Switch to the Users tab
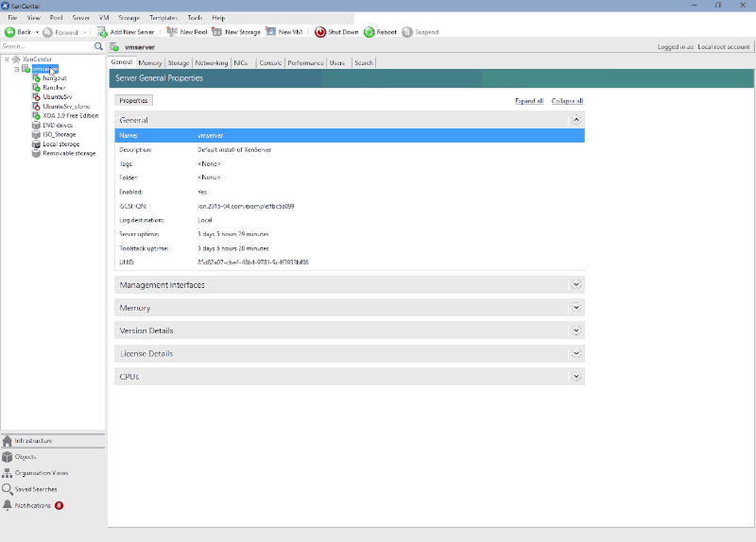The height and width of the screenshot is (542, 756). click(337, 62)
